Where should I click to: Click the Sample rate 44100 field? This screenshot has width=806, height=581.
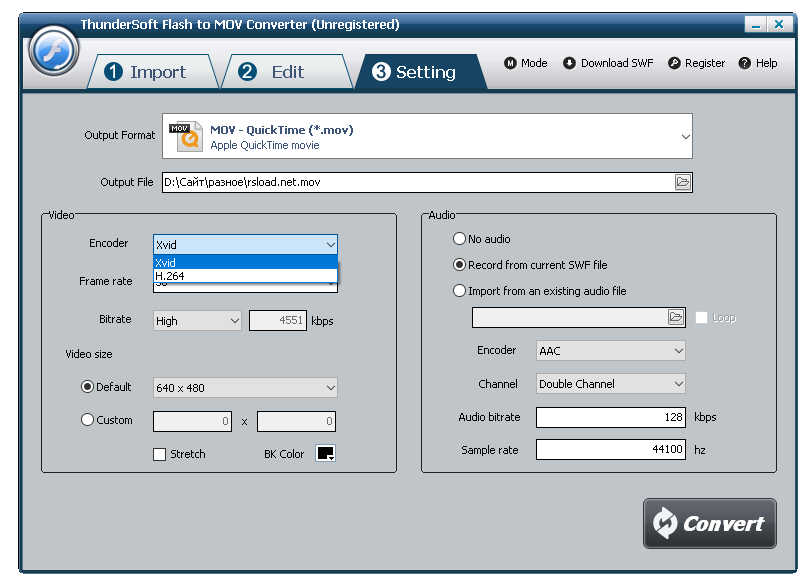[x=611, y=449]
